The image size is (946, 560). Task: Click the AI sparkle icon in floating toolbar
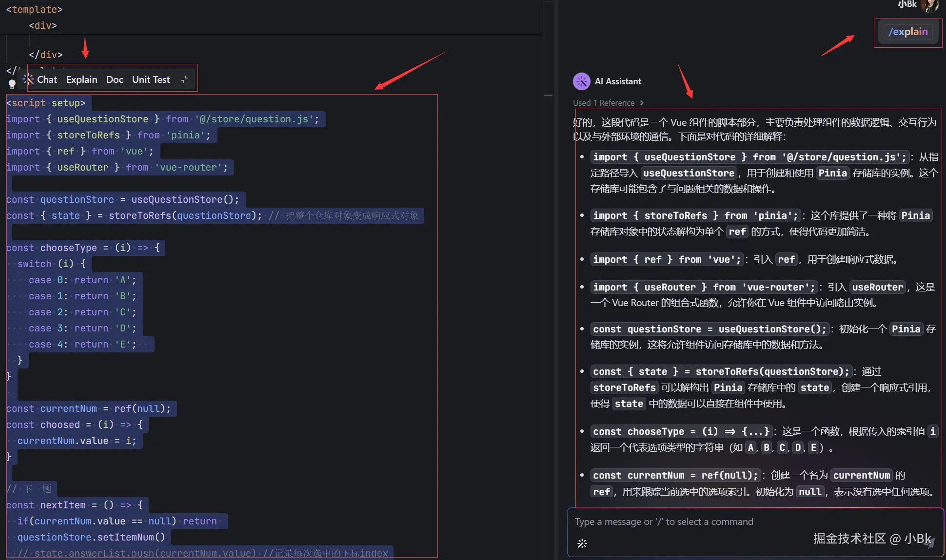(28, 79)
